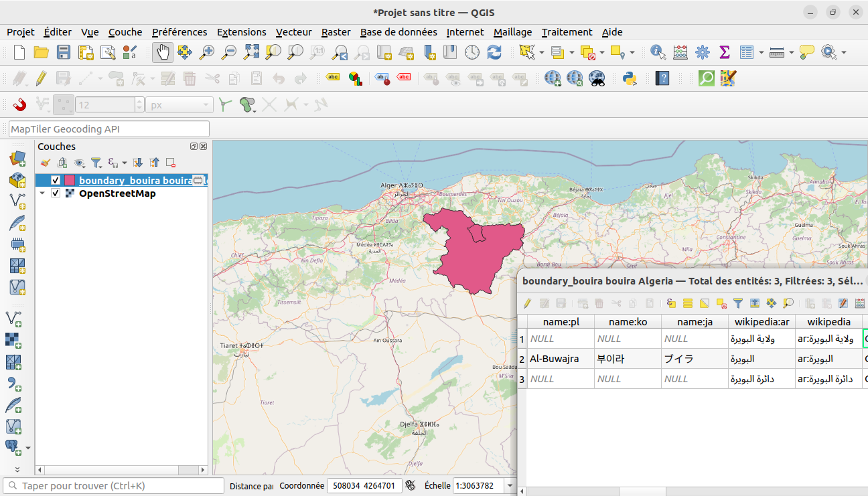Click the yellow abc label options icon
This screenshot has width=868, height=496.
click(333, 78)
